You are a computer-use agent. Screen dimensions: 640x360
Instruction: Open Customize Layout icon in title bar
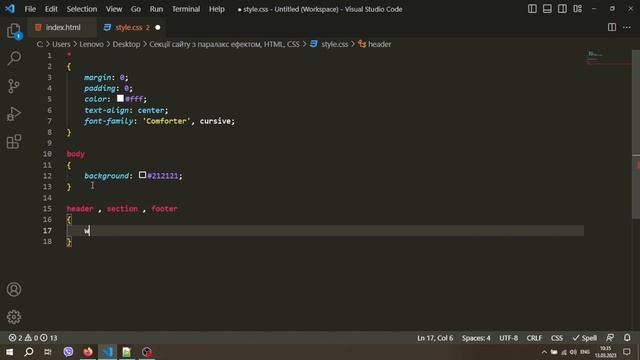pos(578,9)
